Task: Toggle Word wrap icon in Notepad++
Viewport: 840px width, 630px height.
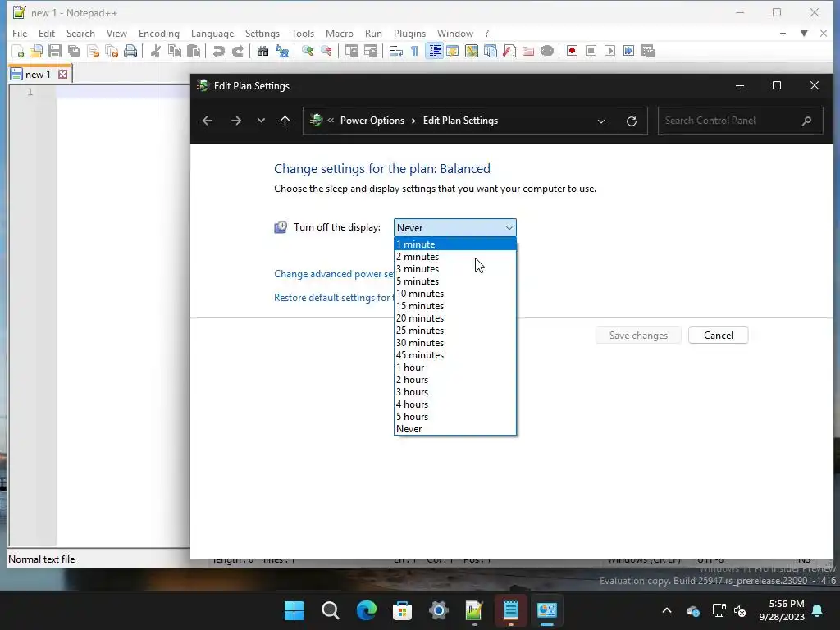Action: coord(396,51)
